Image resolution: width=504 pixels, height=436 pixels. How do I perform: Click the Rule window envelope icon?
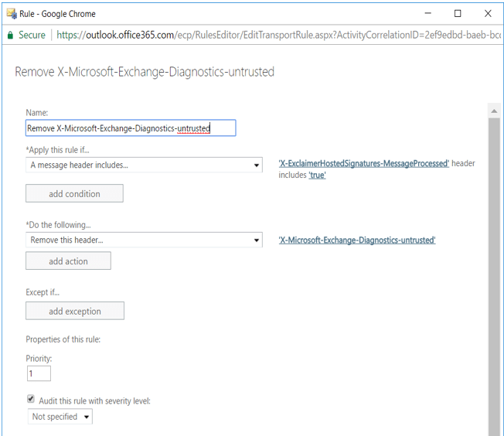pos(10,13)
